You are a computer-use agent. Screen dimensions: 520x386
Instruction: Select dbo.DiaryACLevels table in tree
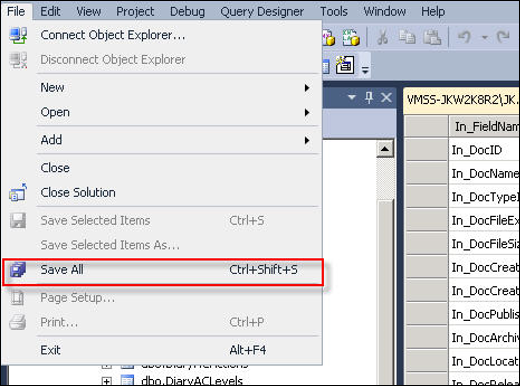192,380
